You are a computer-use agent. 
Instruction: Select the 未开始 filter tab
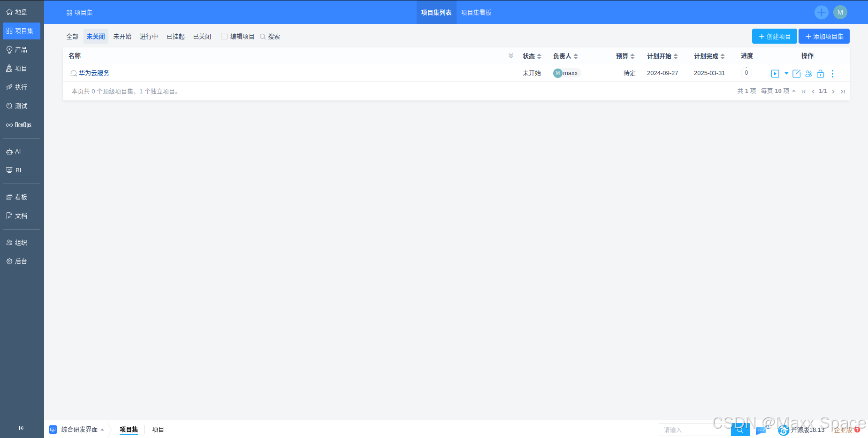pos(122,36)
